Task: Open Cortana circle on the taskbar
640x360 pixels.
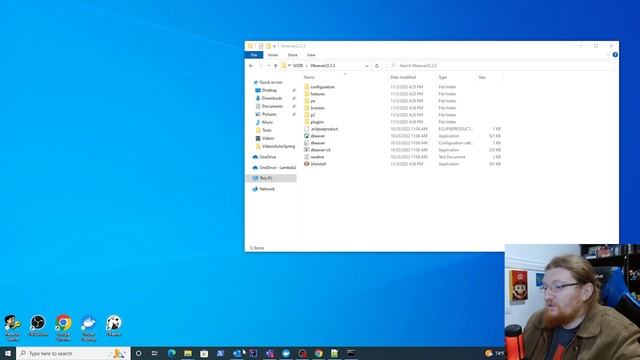Action: [138, 353]
